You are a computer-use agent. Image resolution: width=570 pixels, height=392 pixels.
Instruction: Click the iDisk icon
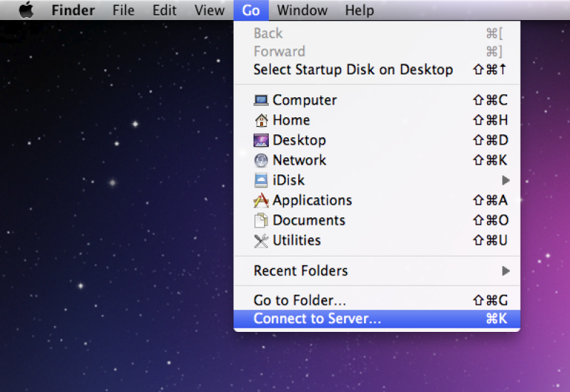point(261,180)
